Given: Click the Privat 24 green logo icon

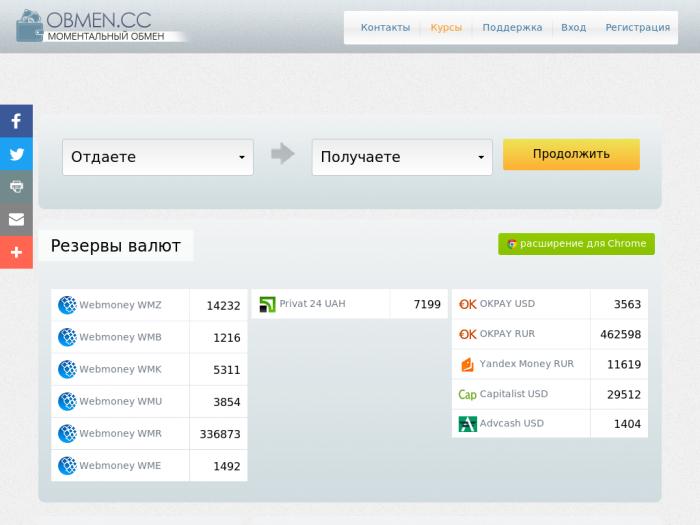Looking at the screenshot, I should pyautogui.click(x=267, y=304).
